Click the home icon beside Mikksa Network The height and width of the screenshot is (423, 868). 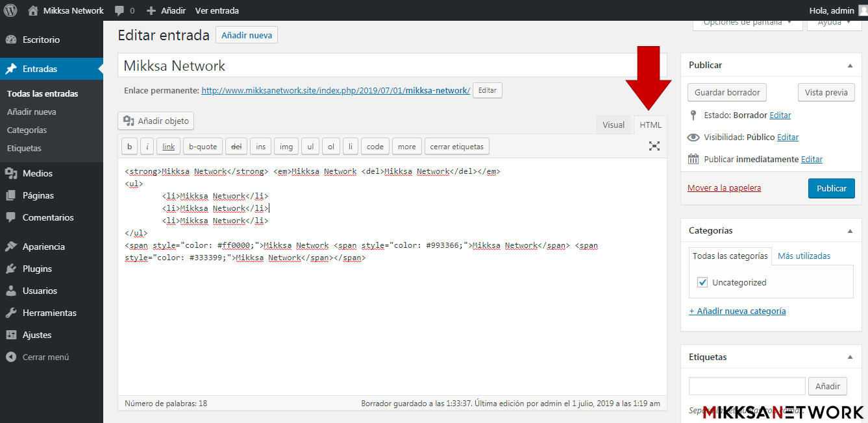(x=33, y=10)
